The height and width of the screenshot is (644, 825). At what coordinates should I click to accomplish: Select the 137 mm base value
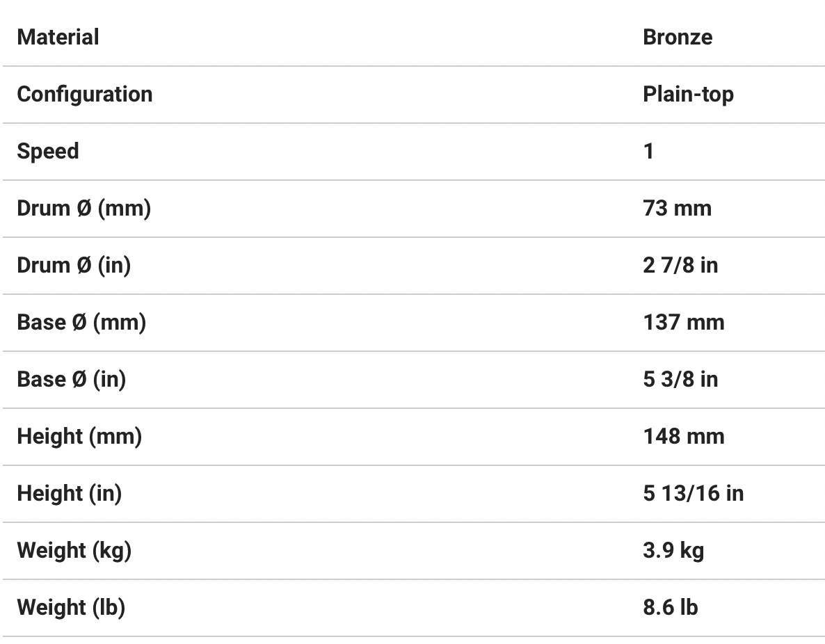pyautogui.click(x=683, y=322)
